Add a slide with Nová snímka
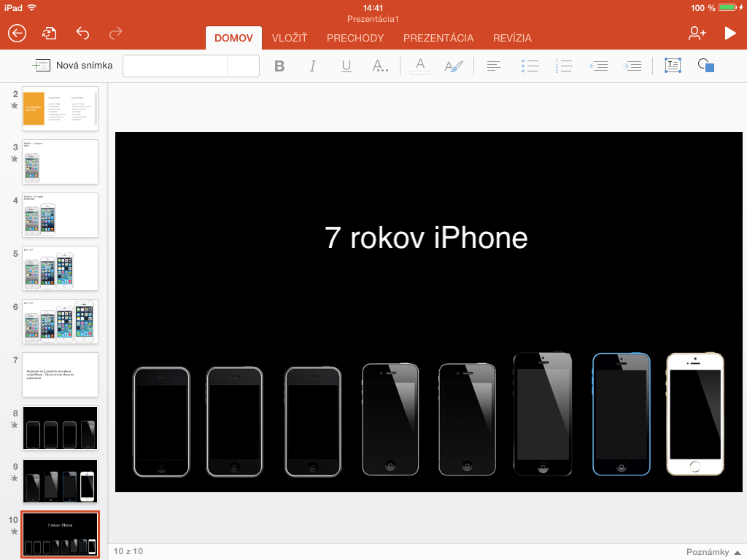Viewport: 747px width, 560px height. pyautogui.click(x=73, y=66)
